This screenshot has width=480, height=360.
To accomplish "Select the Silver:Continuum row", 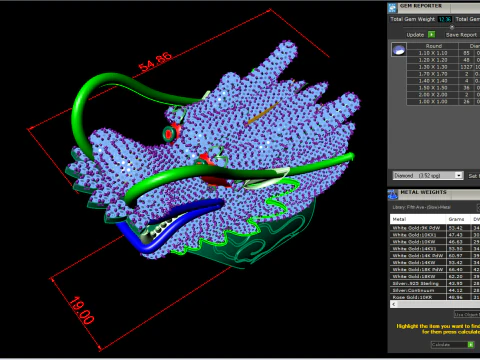I will pyautogui.click(x=435, y=290).
